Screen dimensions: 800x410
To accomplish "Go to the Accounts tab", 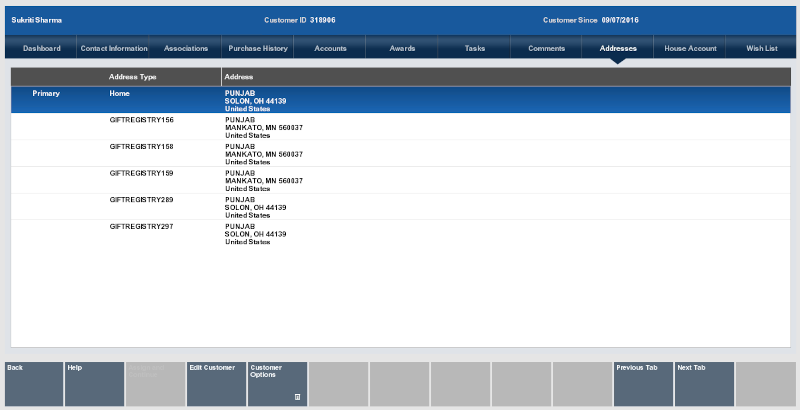I will 330,48.
